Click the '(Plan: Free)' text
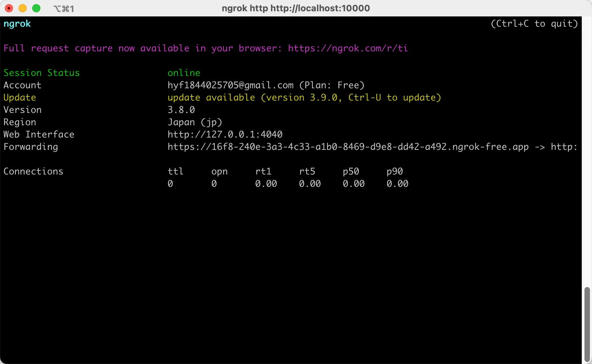Image resolution: width=592 pixels, height=364 pixels. click(332, 85)
